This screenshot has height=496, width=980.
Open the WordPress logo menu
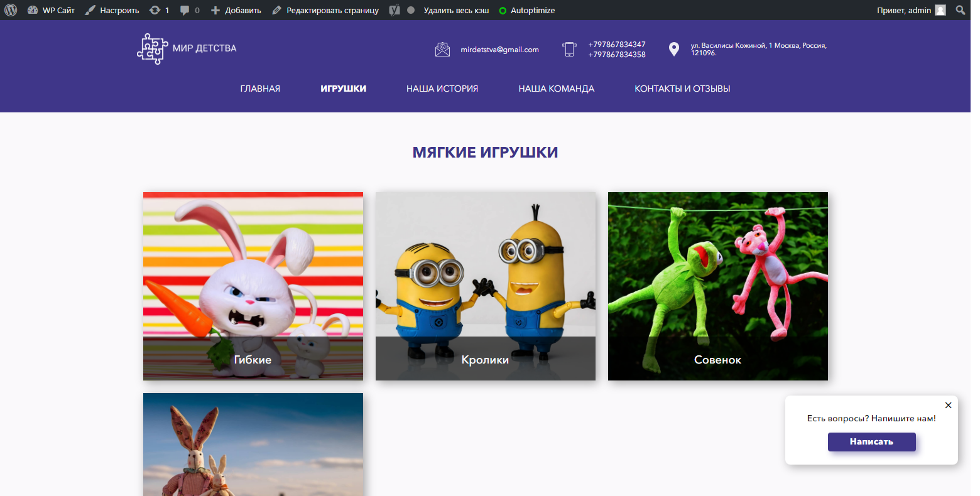pos(11,10)
